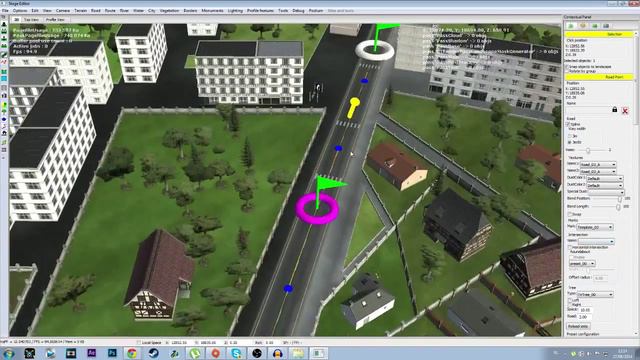Open the File menu

click(x=5, y=11)
